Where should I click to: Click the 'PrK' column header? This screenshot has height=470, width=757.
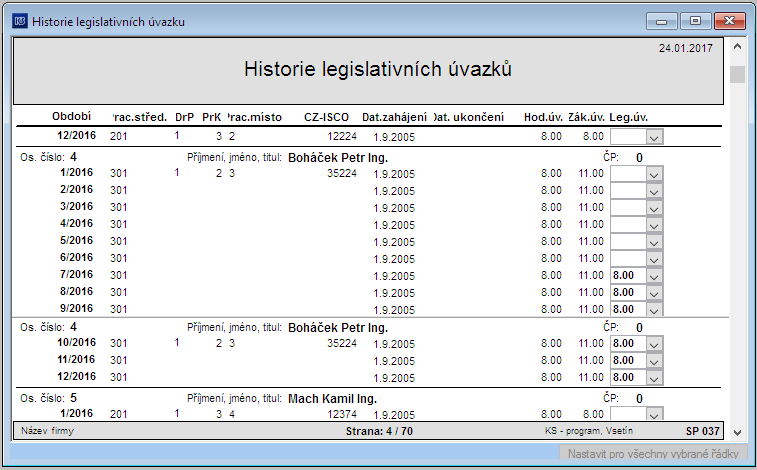tap(211, 117)
